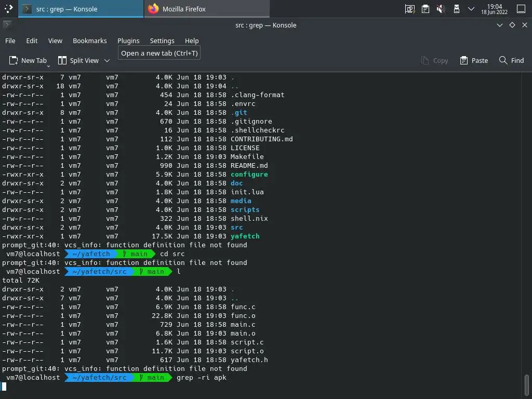This screenshot has width=532, height=399.
Task: Open the KDE application launcher icon
Action: tap(8, 9)
